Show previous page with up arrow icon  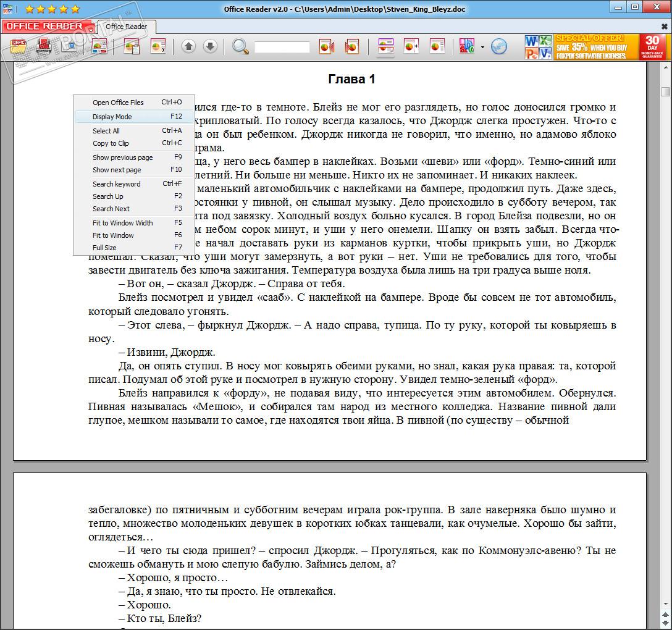point(188,46)
